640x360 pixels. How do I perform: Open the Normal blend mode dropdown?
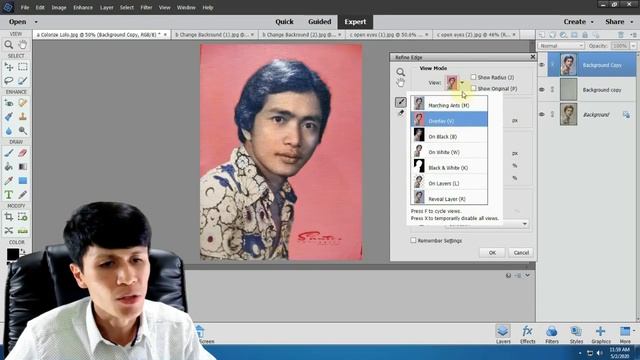[561, 46]
